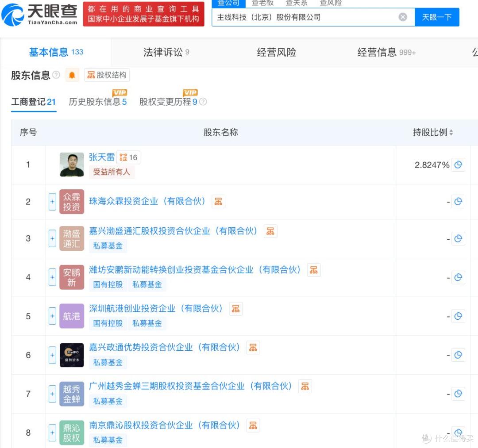Viewport: 478px width, 448px height.
Task: Expand the 潍坊安鹏新动能 row
Action: pos(52,277)
